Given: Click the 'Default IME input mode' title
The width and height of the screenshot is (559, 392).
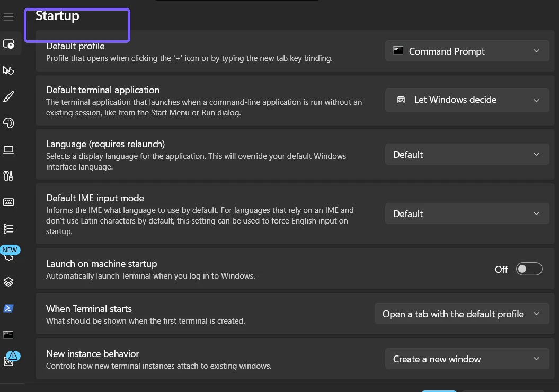Looking at the screenshot, I should pos(95,198).
